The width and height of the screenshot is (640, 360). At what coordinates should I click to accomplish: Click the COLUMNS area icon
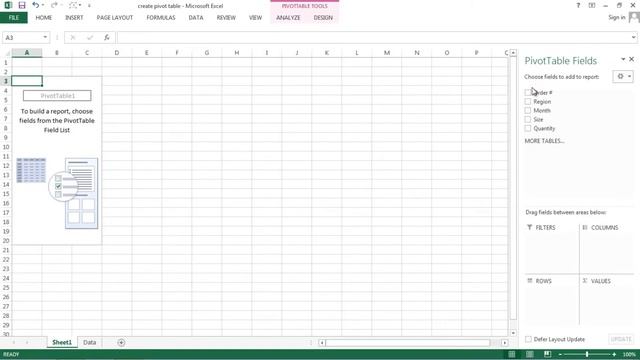(x=585, y=227)
